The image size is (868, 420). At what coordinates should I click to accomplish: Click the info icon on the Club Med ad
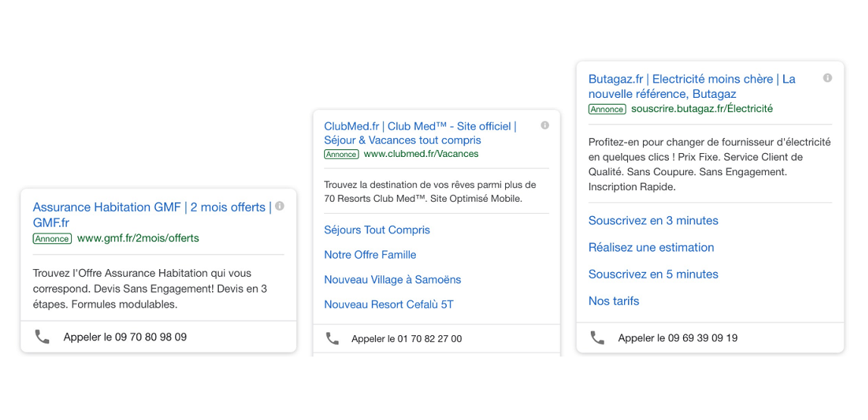coord(545,126)
